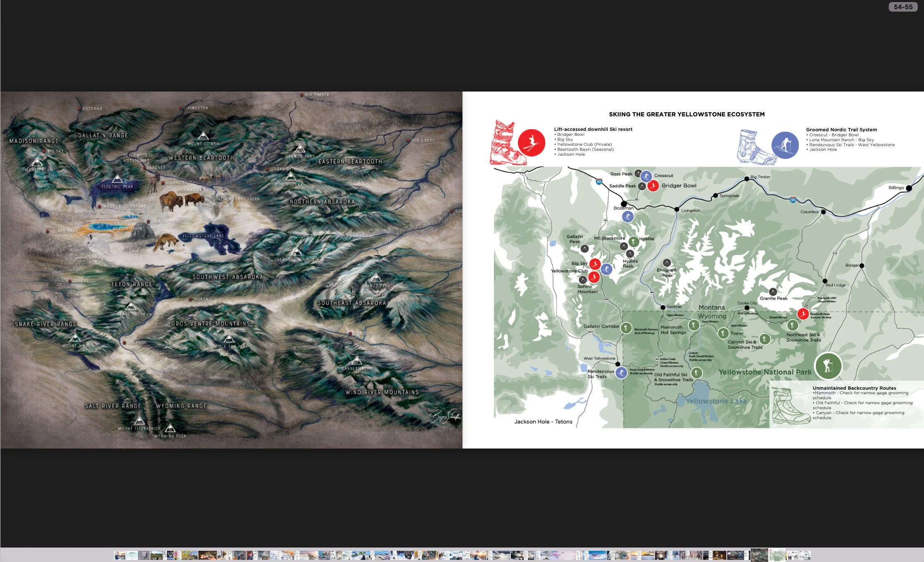Click the green Northeast Ski trails icon
Viewport: 924px width, 562px height.
pyautogui.click(x=793, y=325)
